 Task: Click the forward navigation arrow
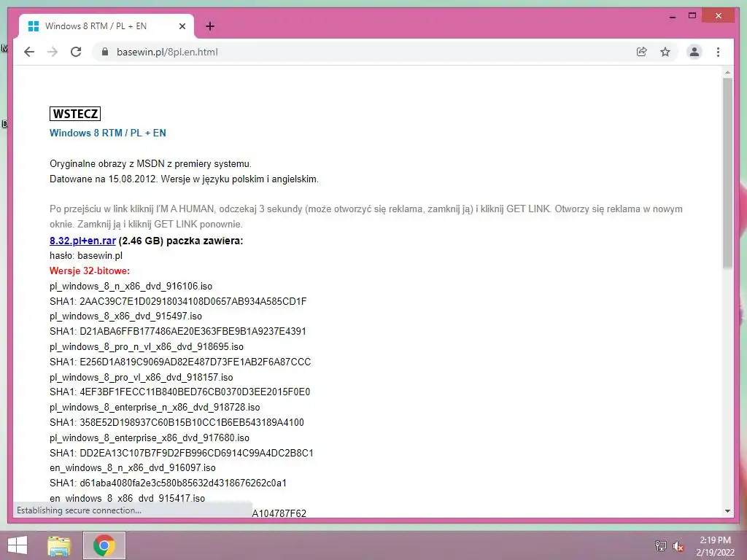tap(53, 52)
